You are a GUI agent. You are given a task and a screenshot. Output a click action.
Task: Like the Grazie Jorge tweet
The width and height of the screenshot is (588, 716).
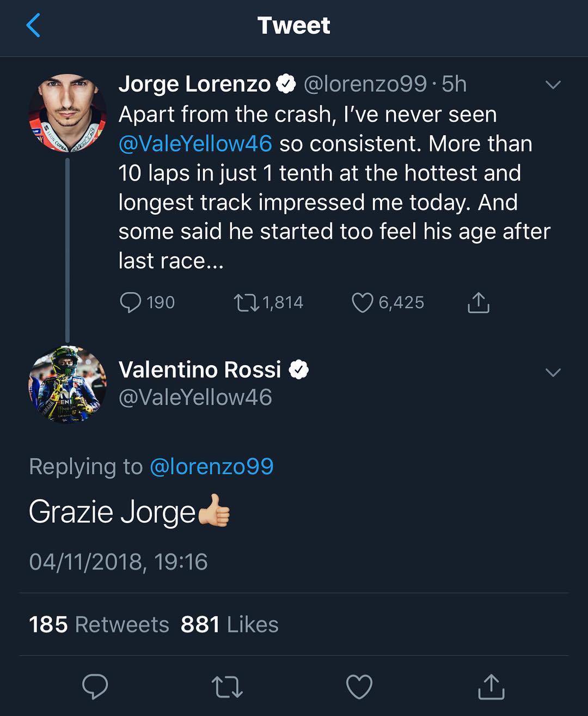359,687
